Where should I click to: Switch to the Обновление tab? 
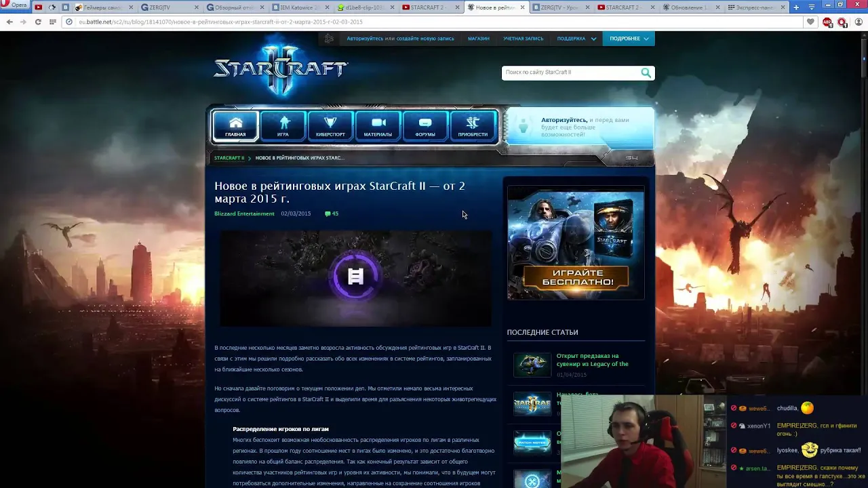click(691, 7)
